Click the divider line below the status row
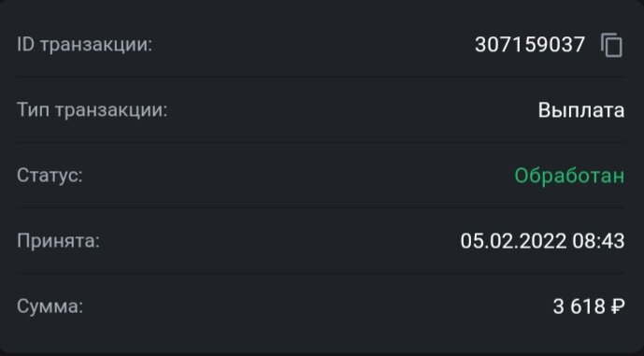The image size is (644, 356). click(321, 207)
